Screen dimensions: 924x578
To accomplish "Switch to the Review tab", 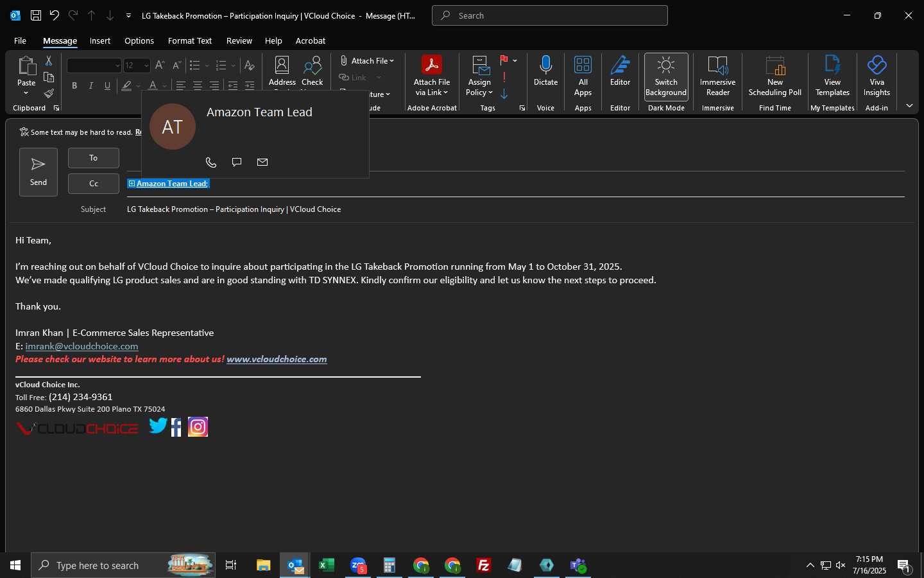I will pyautogui.click(x=239, y=40).
